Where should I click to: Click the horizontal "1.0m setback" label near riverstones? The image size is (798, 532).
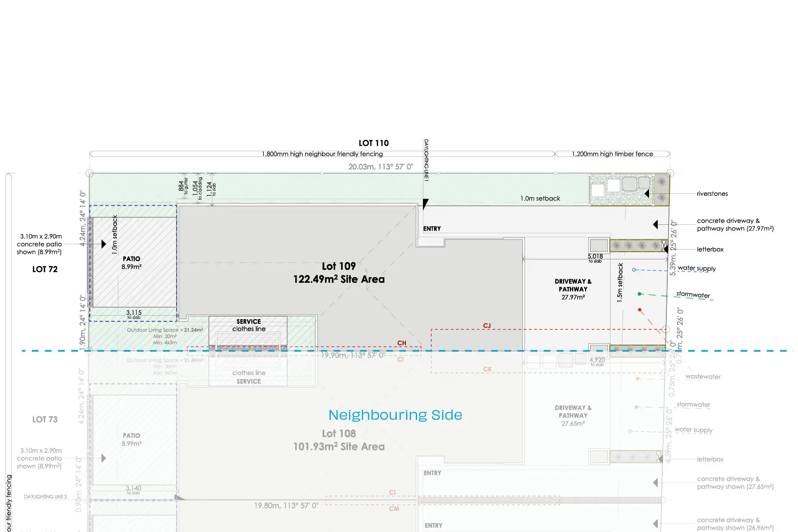(540, 199)
